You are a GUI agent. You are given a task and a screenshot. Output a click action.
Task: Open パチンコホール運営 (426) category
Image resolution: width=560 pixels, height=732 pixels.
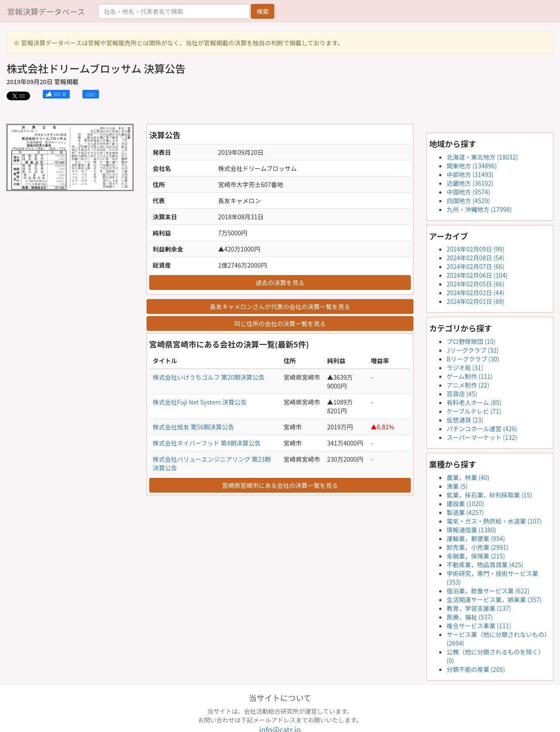tap(482, 429)
